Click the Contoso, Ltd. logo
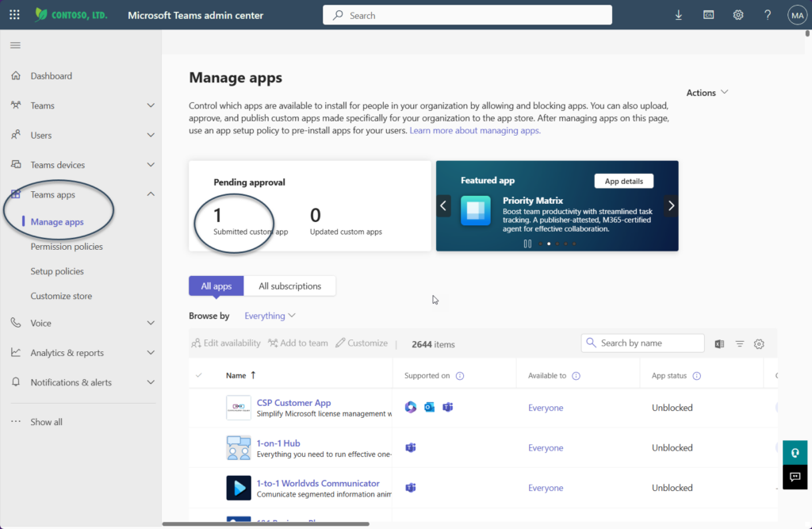812x529 pixels. [x=71, y=15]
